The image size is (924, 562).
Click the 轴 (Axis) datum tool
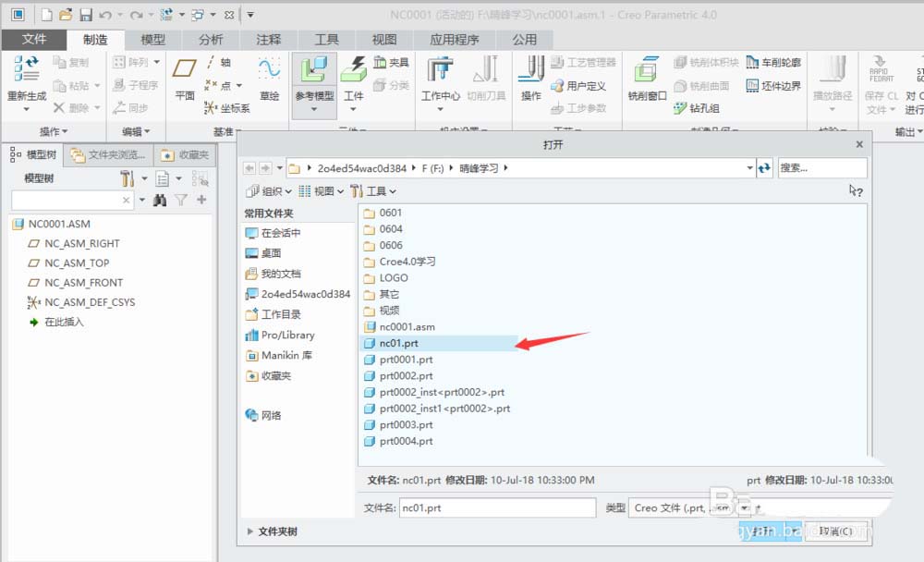[217, 62]
